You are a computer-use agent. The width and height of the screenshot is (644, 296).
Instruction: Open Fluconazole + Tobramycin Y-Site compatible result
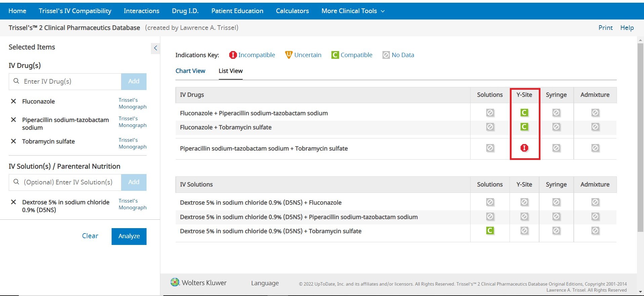524,127
